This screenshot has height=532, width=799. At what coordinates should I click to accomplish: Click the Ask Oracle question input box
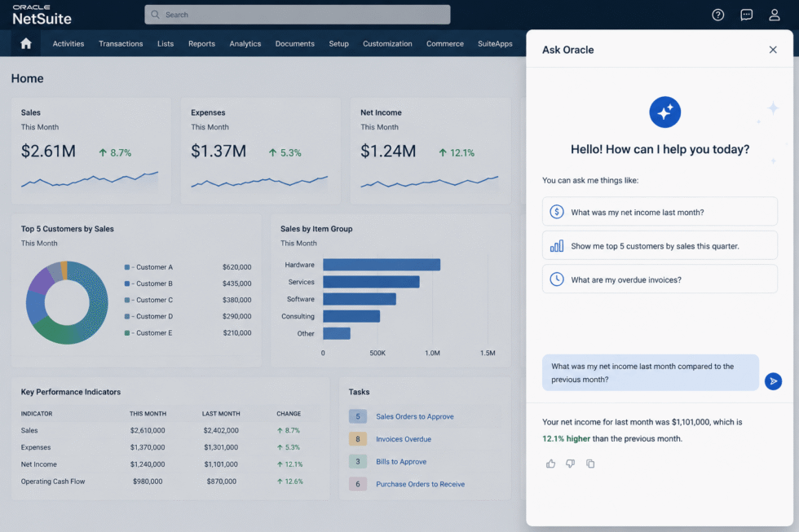(651, 372)
